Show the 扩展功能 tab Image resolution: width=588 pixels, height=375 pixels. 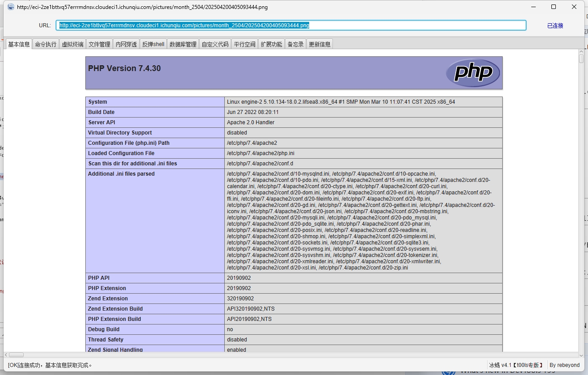[271, 44]
